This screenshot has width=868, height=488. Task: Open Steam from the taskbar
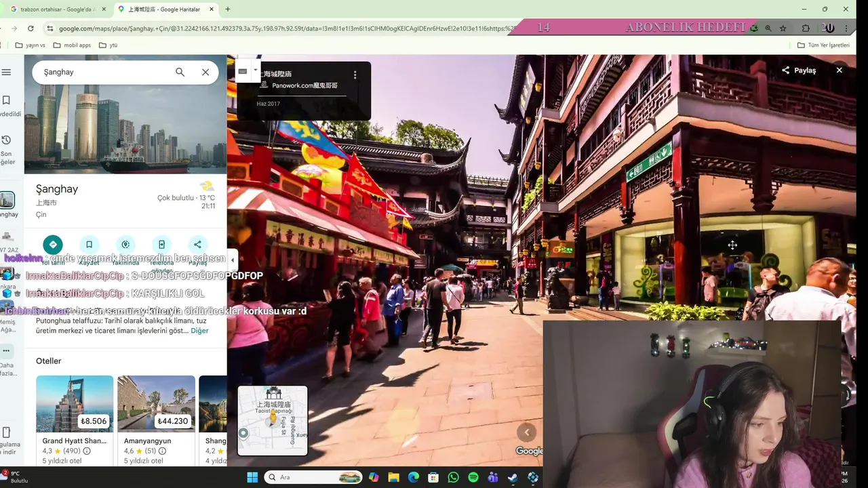(513, 477)
